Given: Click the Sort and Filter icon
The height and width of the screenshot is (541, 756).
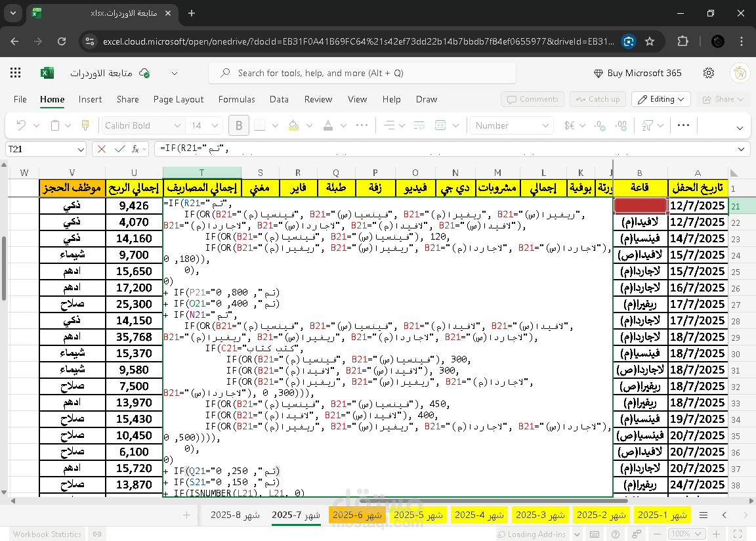Looking at the screenshot, I should coord(647,125).
